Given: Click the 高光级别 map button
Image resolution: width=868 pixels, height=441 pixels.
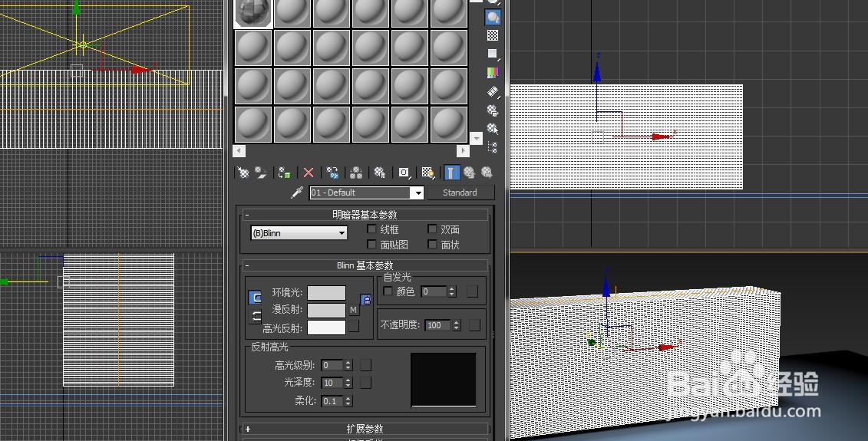Looking at the screenshot, I should coord(366,365).
